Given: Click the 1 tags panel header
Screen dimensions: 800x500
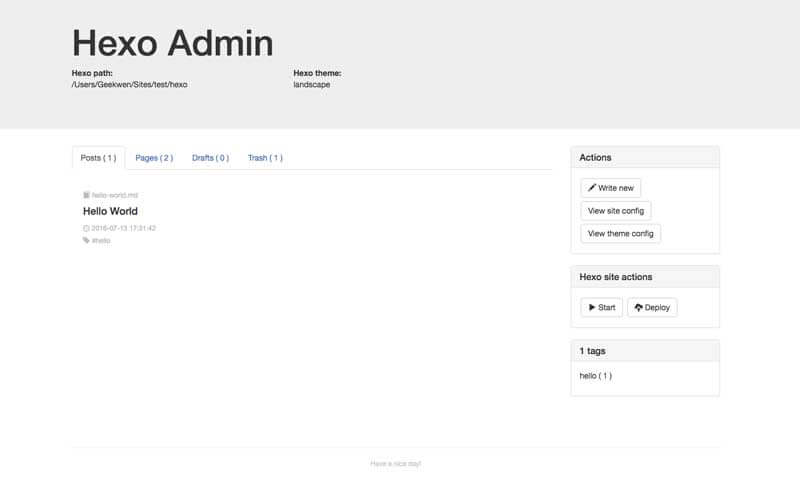Looking at the screenshot, I should pyautogui.click(x=645, y=351).
